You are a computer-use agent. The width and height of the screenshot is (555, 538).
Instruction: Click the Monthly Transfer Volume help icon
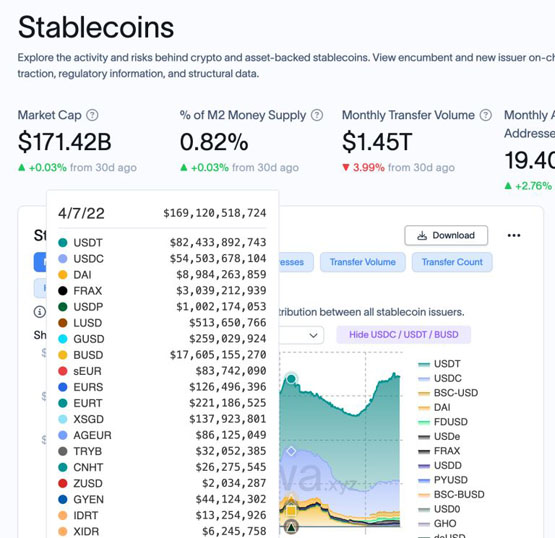pos(486,115)
